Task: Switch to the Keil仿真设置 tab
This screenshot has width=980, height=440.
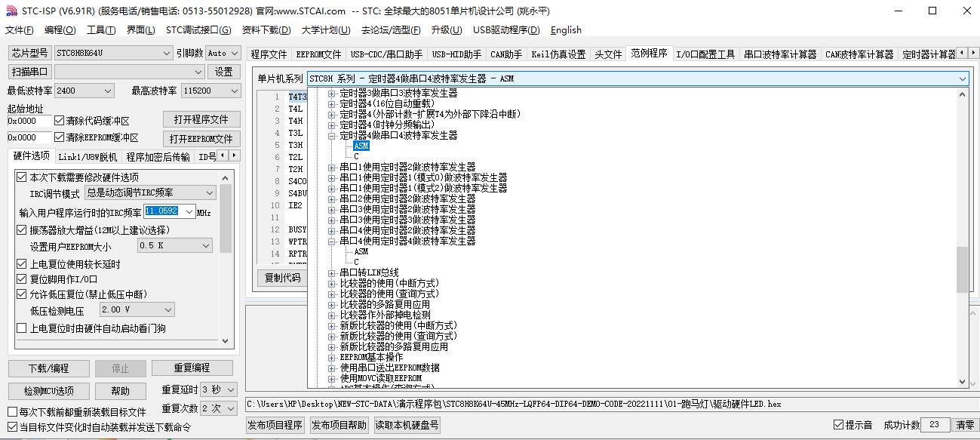Action: [x=558, y=54]
